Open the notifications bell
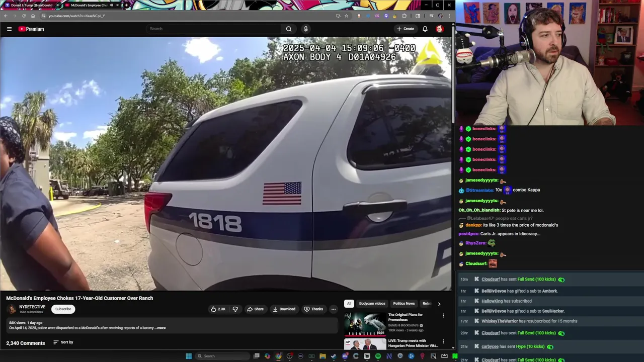This screenshot has width=644, height=362. 425,29
